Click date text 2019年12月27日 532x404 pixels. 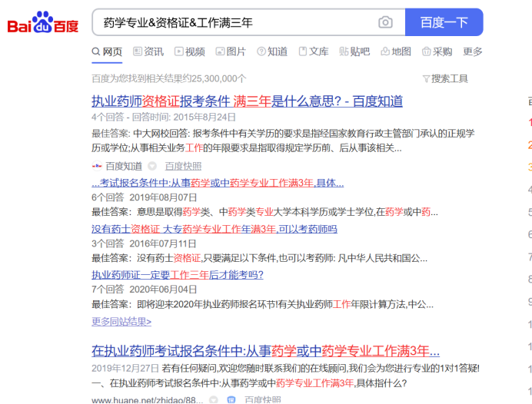125,368
